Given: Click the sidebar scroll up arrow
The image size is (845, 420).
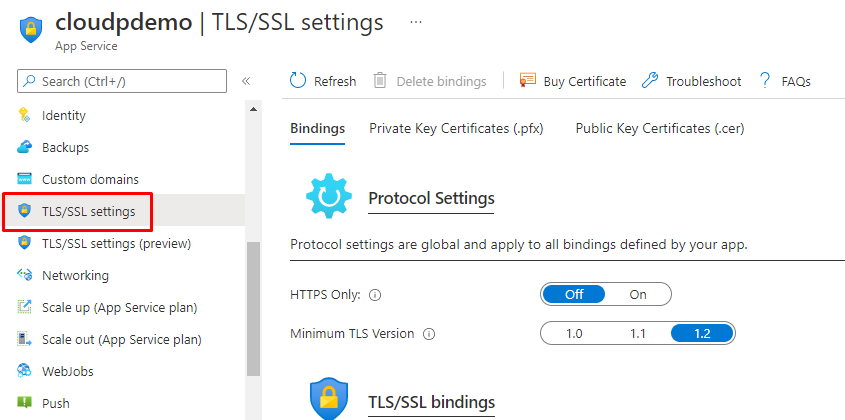Looking at the screenshot, I should click(x=253, y=109).
